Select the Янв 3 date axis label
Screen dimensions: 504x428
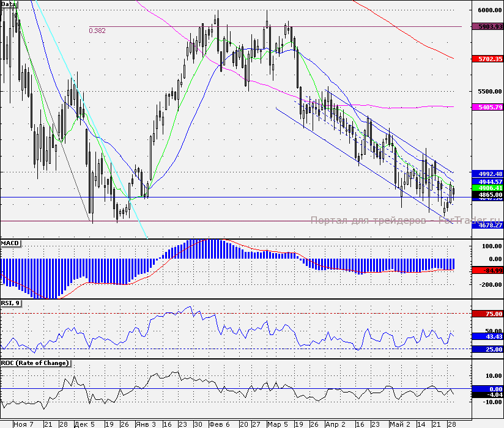146,423
